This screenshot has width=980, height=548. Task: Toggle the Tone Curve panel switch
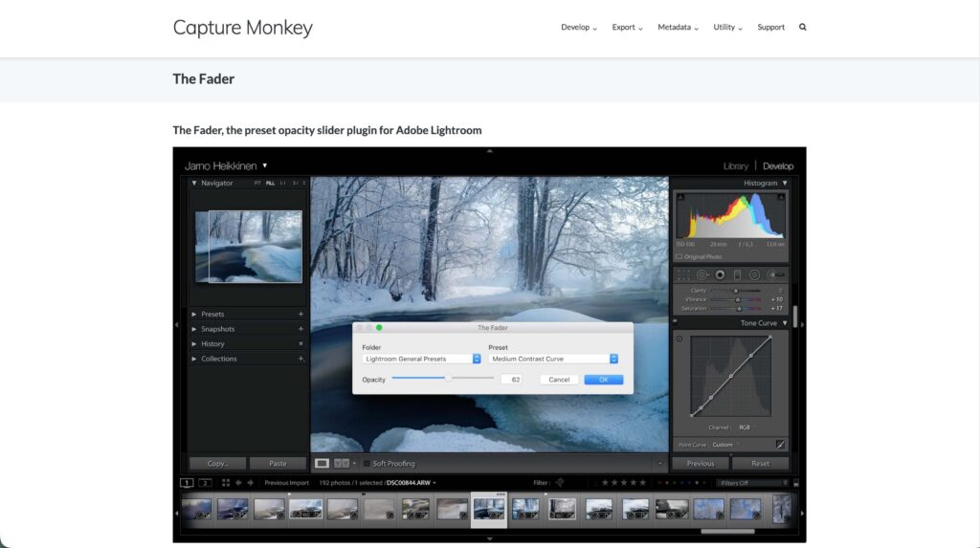[675, 321]
